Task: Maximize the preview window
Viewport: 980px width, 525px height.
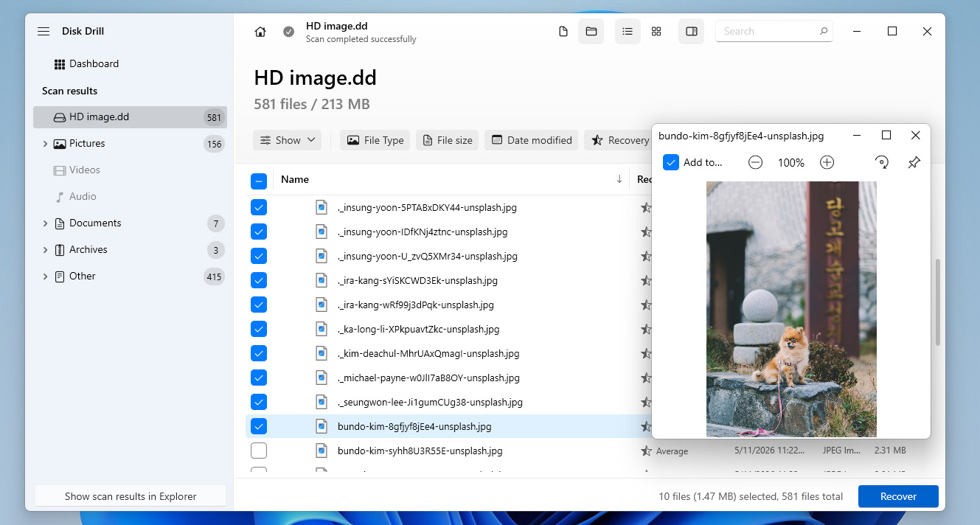Action: [x=886, y=136]
